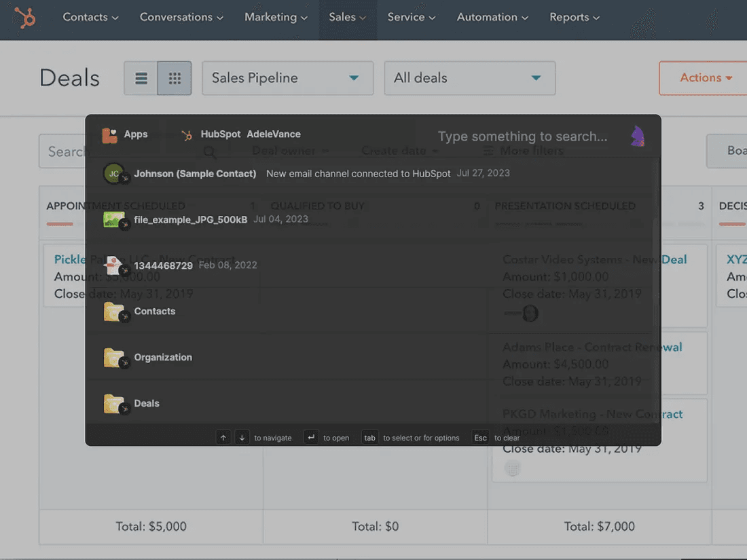Click the enter key 'to open' hint
Viewport: 747px width, 560px height.
(310, 437)
